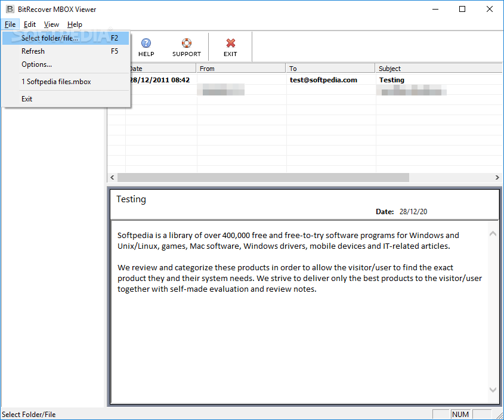504x420 pixels.
Task: Maximize the BitRecover MBOX Viewer window
Action: [462, 9]
